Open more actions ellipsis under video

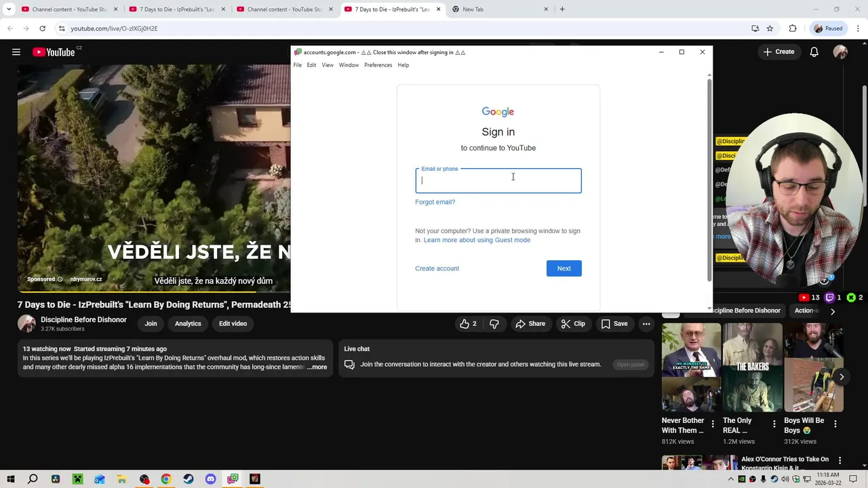(646, 324)
